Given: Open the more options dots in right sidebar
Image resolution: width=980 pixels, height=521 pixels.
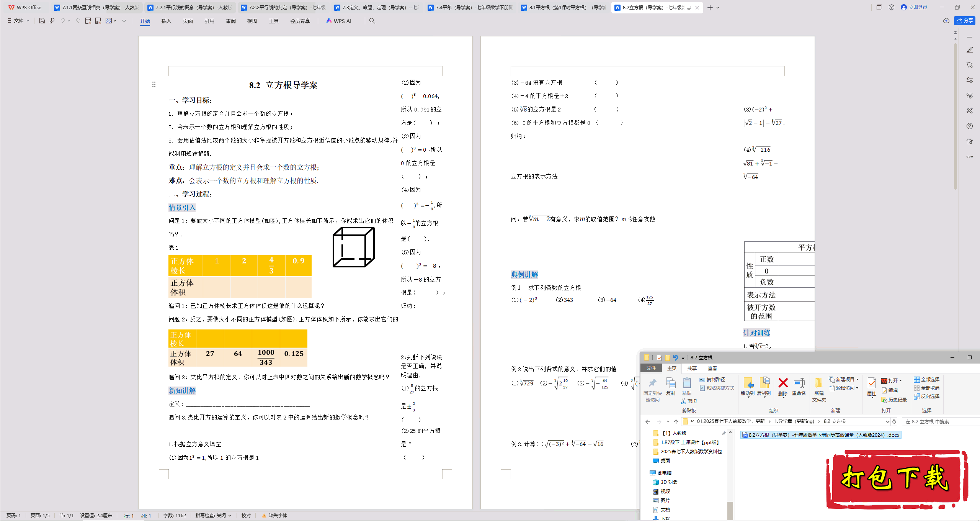Looking at the screenshot, I should point(970,157).
